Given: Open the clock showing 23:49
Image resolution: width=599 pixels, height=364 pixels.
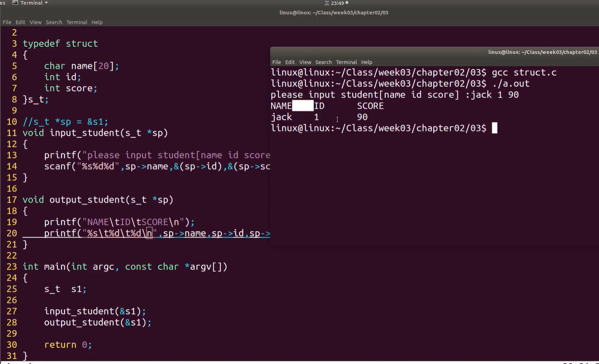Looking at the screenshot, I should [x=338, y=3].
